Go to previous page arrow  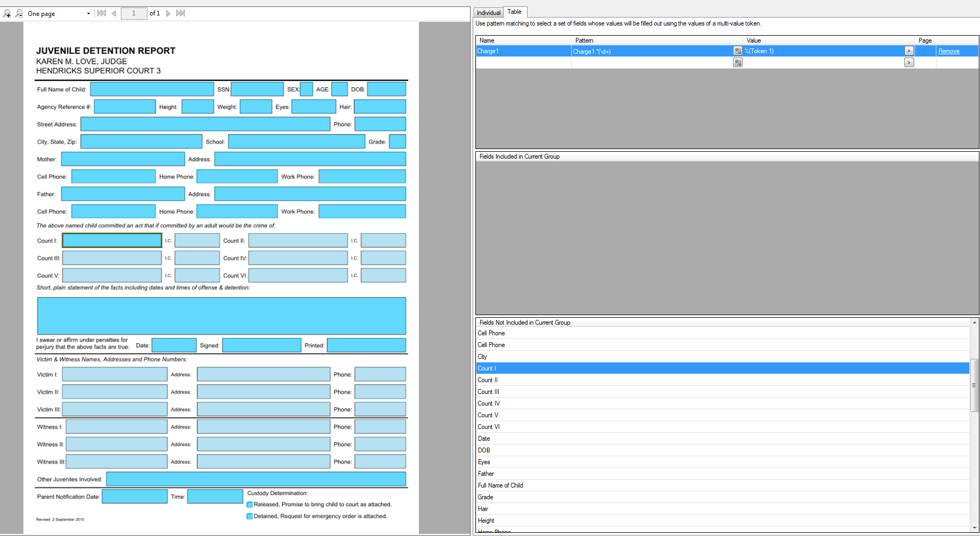[114, 13]
